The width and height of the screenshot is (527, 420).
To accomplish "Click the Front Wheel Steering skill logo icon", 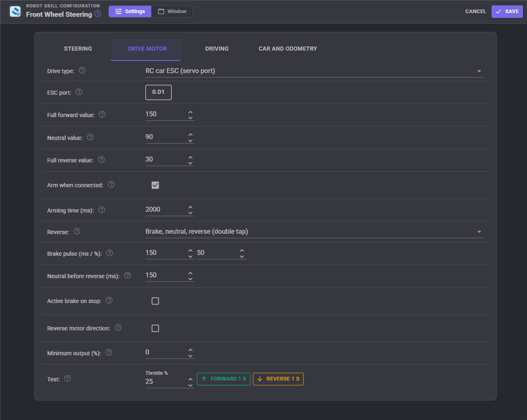I will [15, 11].
